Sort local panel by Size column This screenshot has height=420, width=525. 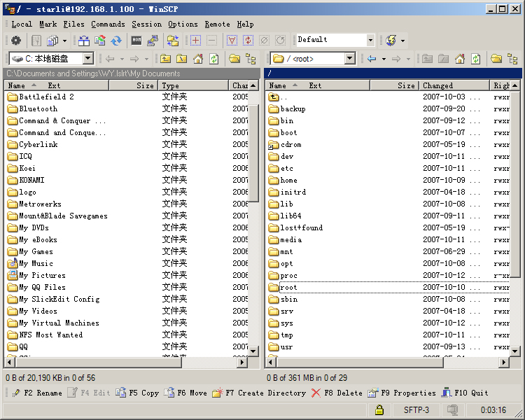[133, 85]
